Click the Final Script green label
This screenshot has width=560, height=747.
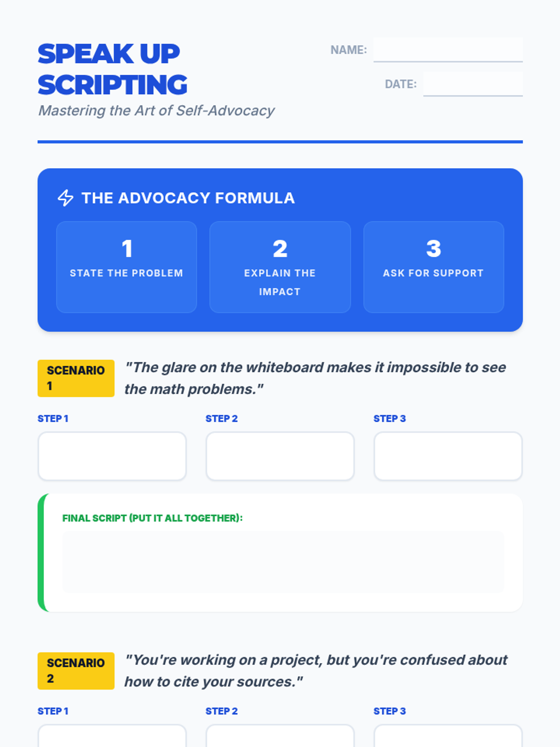point(153,518)
